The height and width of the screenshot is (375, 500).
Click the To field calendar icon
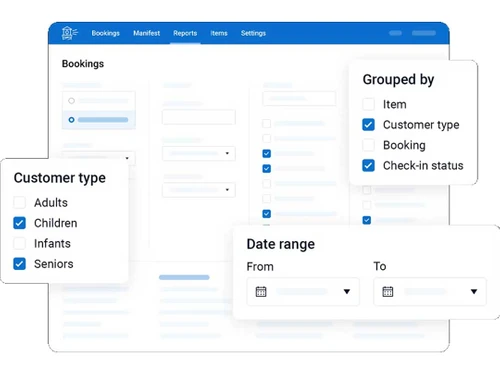tap(388, 292)
